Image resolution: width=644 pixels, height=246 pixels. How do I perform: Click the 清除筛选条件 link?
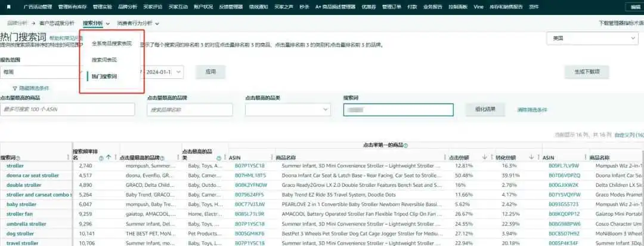click(532, 110)
